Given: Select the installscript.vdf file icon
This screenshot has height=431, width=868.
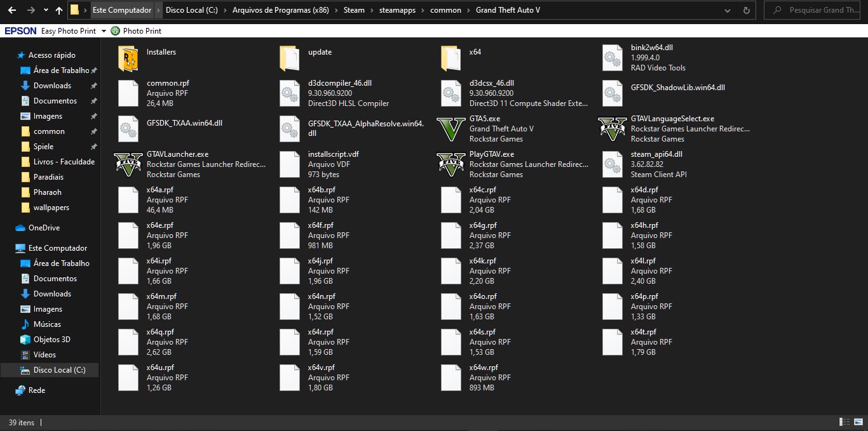Looking at the screenshot, I should coord(290,164).
